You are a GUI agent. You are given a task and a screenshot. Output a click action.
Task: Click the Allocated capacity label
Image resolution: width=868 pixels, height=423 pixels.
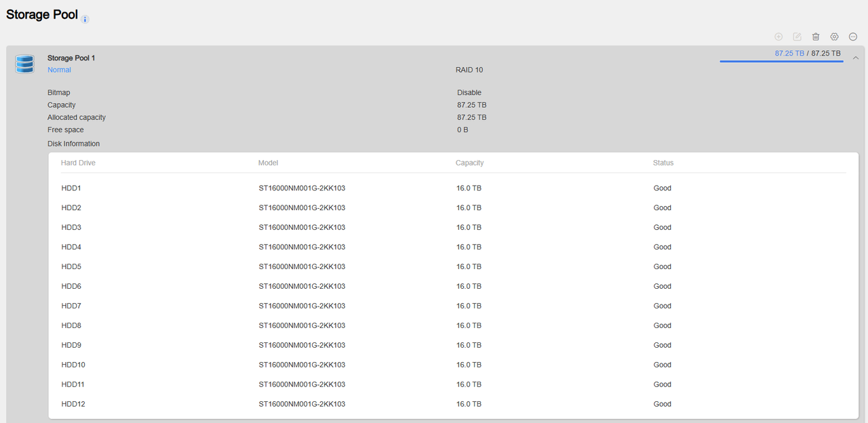point(77,117)
